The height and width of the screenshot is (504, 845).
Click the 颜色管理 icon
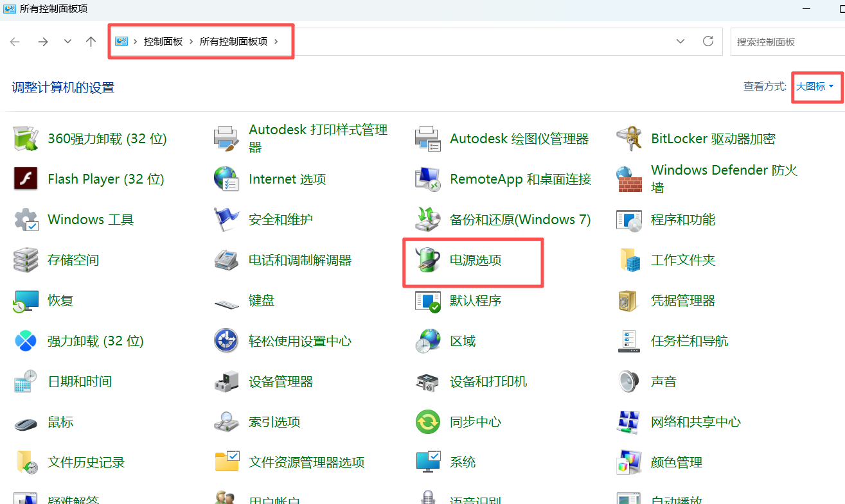(629, 462)
